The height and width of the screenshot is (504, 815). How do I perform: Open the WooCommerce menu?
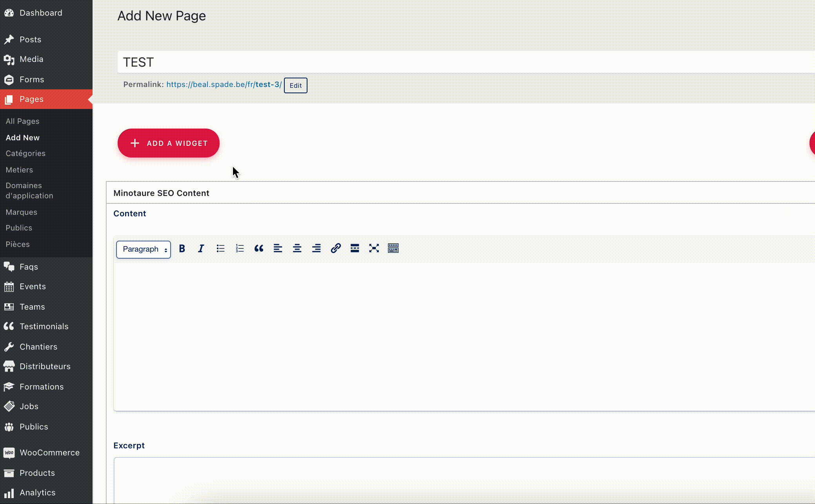tap(49, 453)
